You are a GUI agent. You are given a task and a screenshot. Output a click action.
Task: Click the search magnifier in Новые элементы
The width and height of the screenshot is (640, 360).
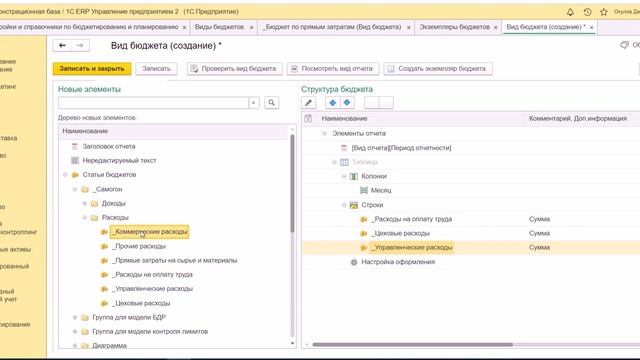[x=271, y=103]
